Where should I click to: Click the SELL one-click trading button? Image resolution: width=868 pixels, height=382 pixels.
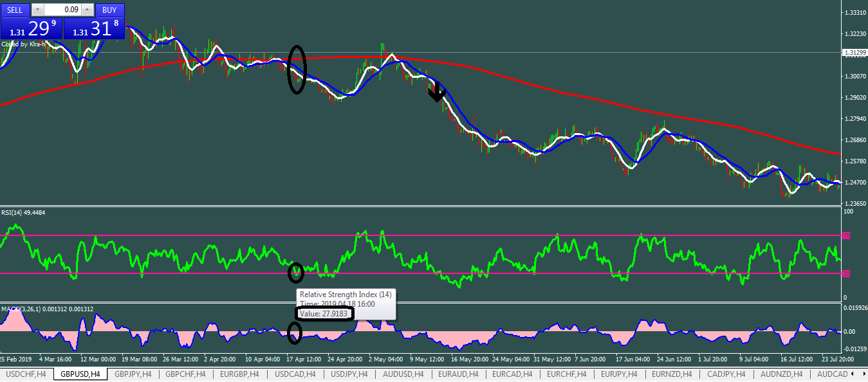pos(14,10)
